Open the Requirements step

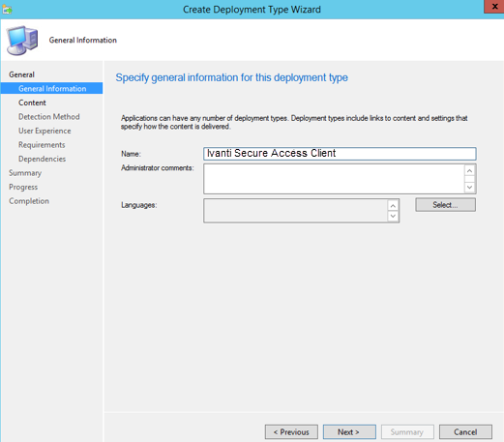(x=42, y=145)
